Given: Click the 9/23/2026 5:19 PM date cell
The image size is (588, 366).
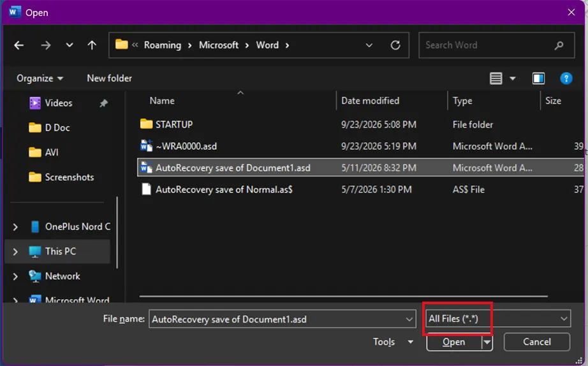Looking at the screenshot, I should (378, 146).
